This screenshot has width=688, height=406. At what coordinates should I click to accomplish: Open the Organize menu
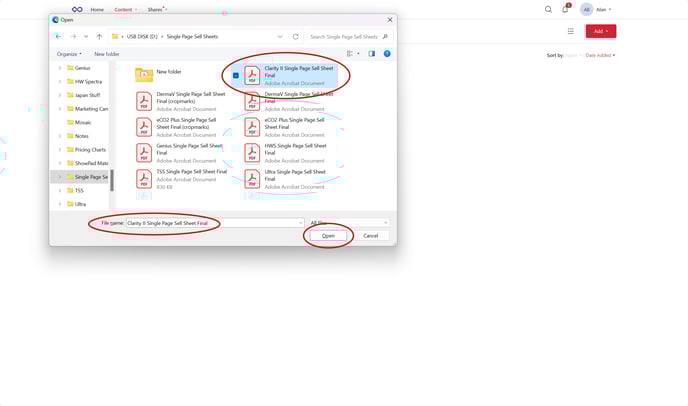tap(69, 54)
